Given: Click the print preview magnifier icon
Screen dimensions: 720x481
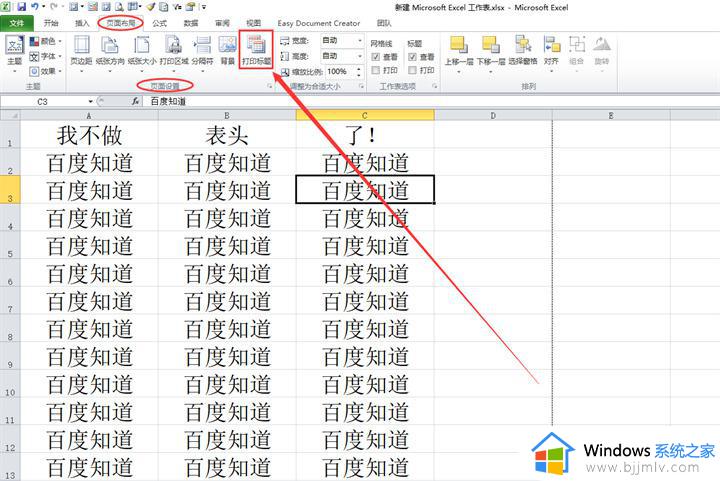Looking at the screenshot, I should [x=120, y=7].
